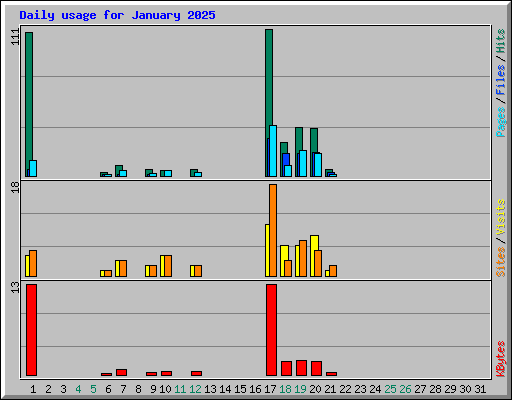
Task: Click the cyan Pages bar for day 17
Action: (273, 151)
